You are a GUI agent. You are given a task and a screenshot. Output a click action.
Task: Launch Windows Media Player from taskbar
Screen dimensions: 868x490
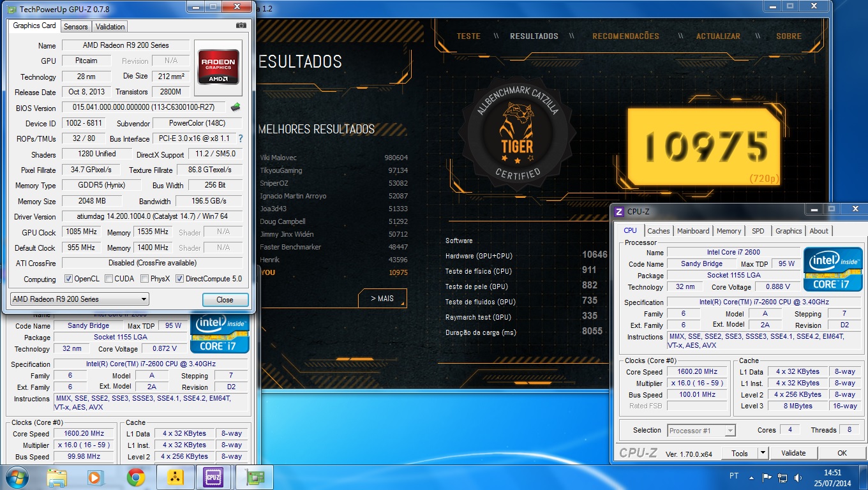coord(95,477)
